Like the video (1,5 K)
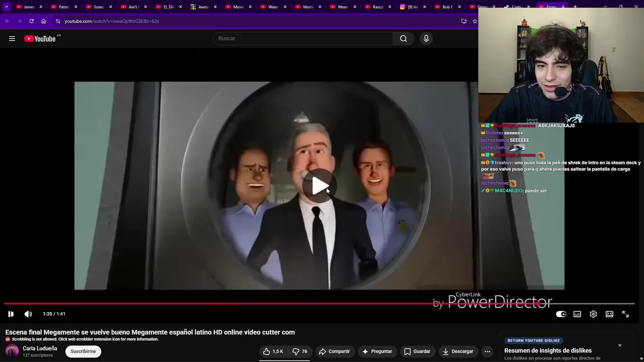Screen dimensions: 644x362 tap(273, 351)
